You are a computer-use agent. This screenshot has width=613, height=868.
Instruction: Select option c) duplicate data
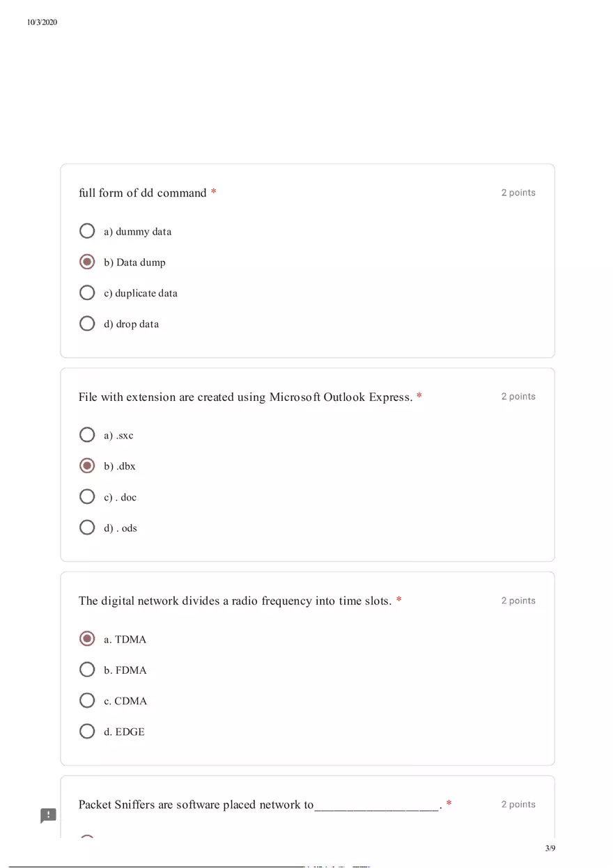(x=87, y=292)
